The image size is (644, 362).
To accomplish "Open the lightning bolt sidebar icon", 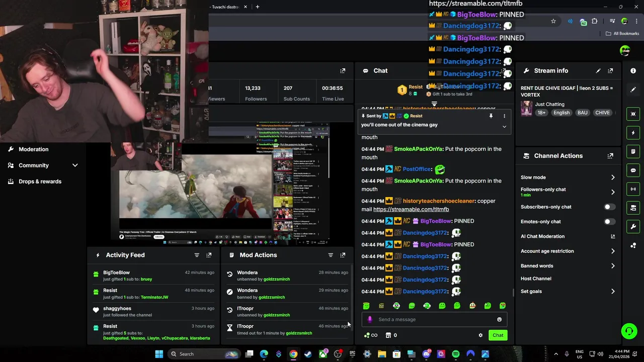I will (x=633, y=133).
